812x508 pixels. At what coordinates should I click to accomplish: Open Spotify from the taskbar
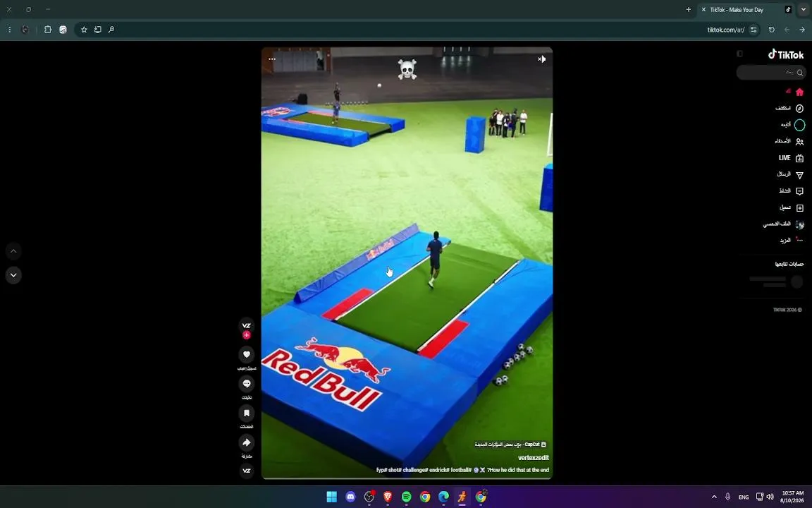406,497
